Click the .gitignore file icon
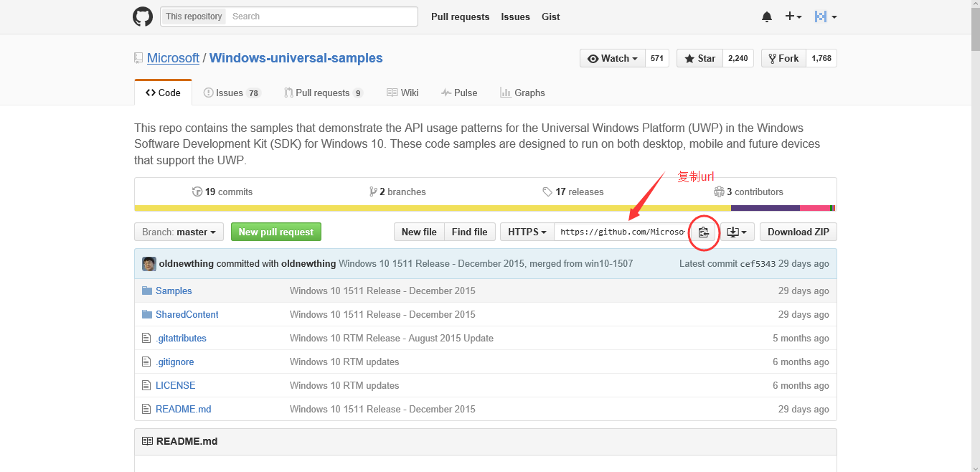 coord(147,362)
